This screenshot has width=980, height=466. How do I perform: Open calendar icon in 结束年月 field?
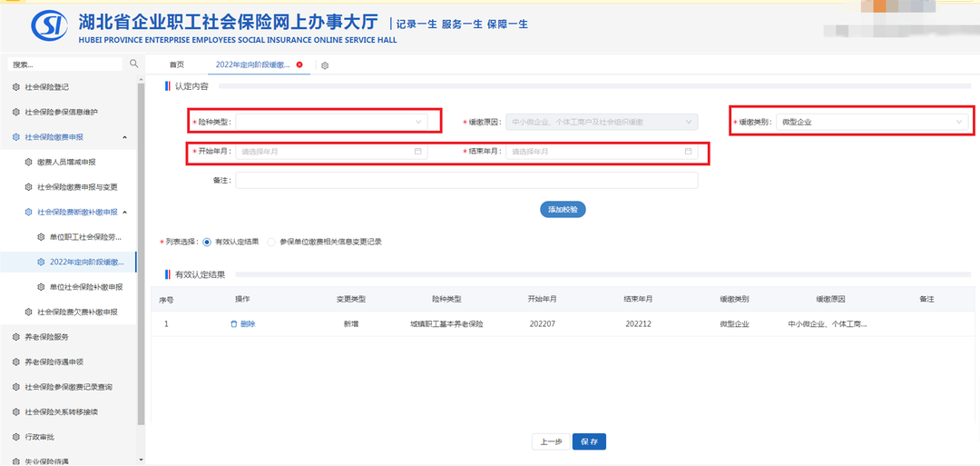688,152
